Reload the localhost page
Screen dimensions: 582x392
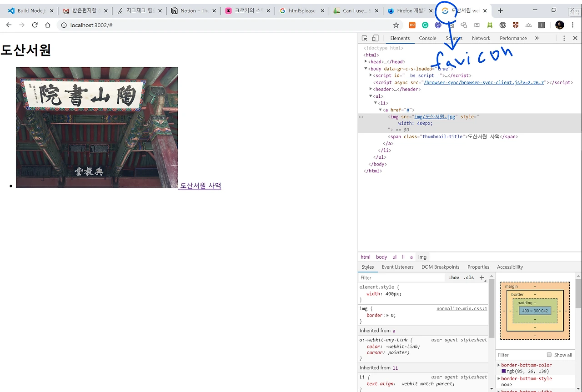click(35, 25)
